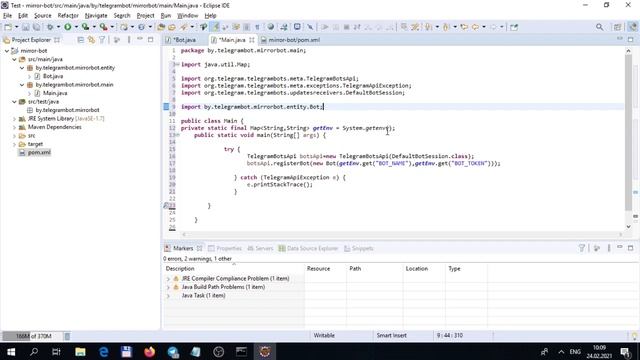Toggle Link with Editor in Project Explorer

click(91, 40)
